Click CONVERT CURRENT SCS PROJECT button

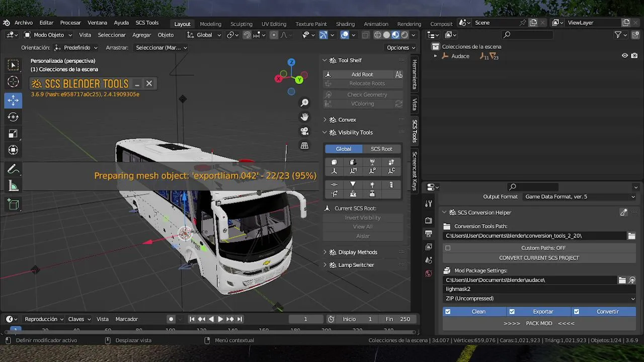pos(539,258)
